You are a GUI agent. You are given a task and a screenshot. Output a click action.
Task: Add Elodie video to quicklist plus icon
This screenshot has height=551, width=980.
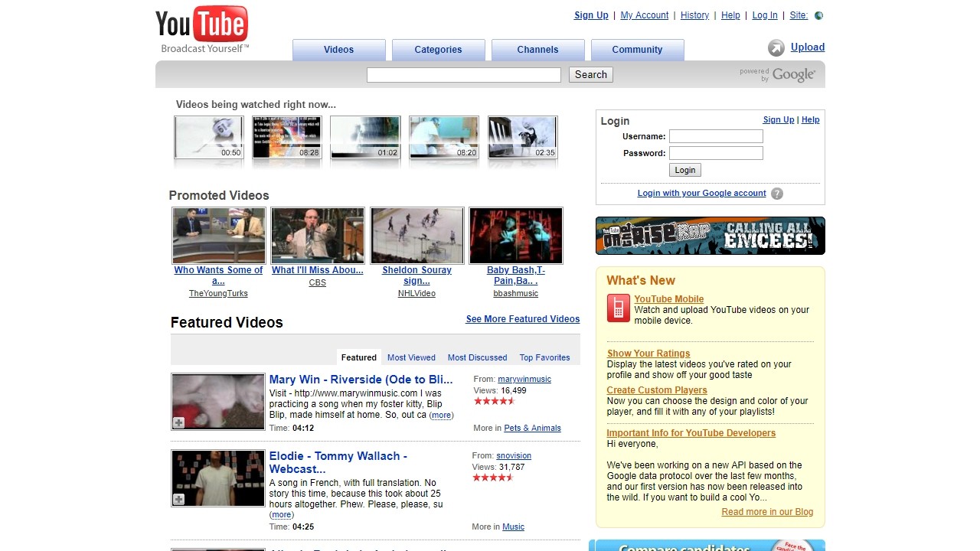click(x=178, y=499)
